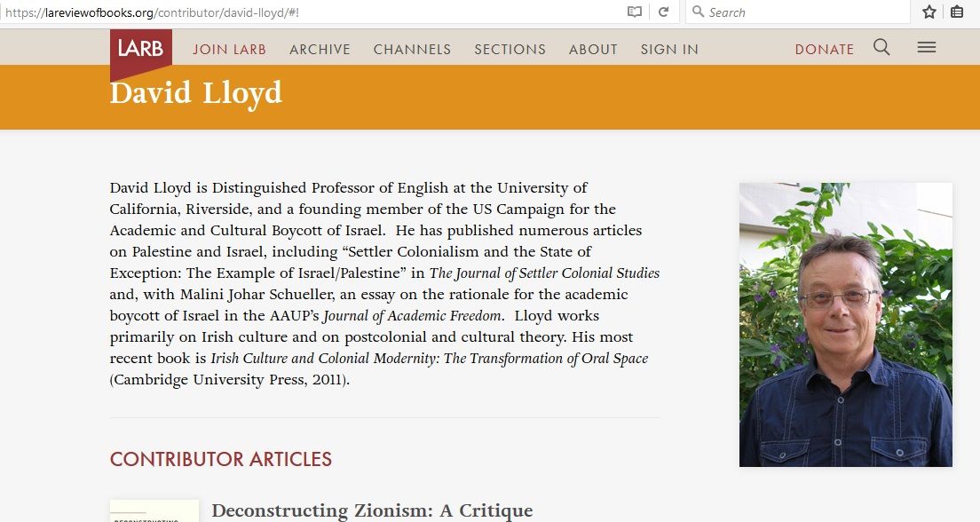Toggle the browser reader view icon
980x522 pixels.
[x=635, y=12]
